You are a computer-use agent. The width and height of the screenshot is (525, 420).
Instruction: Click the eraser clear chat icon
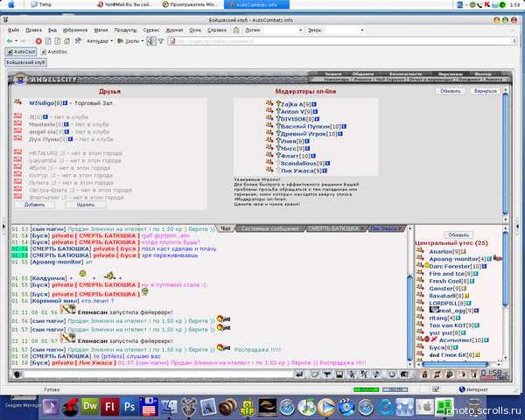tap(315, 374)
